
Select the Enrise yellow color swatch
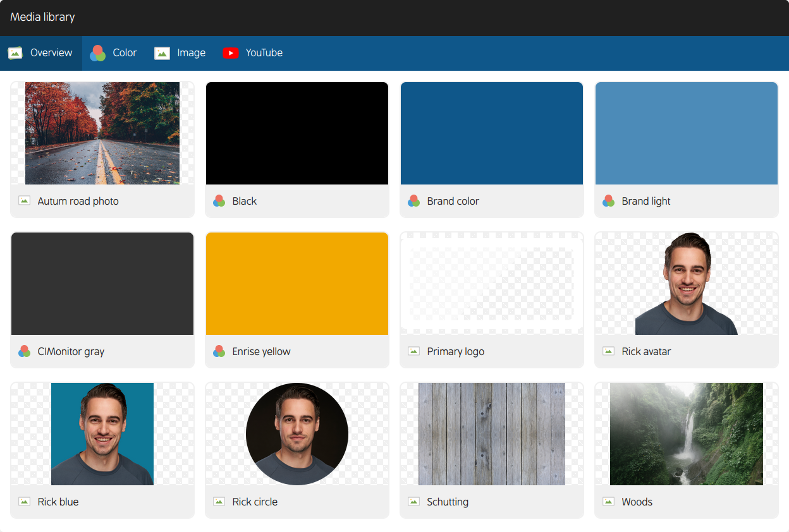click(297, 283)
